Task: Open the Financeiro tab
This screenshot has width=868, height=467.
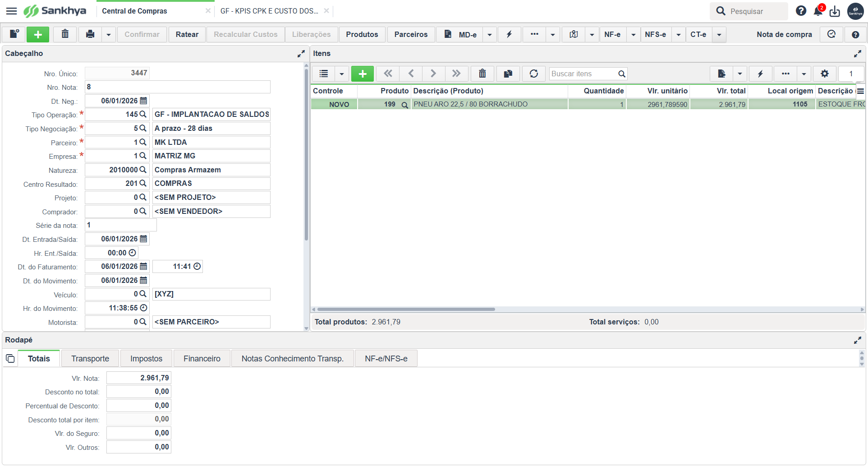Action: [x=202, y=359]
